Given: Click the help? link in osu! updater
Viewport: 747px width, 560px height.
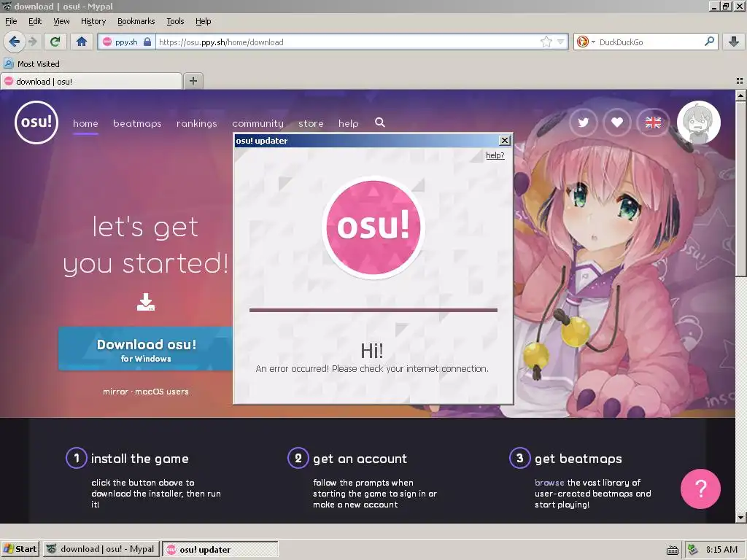Looking at the screenshot, I should click(x=495, y=155).
